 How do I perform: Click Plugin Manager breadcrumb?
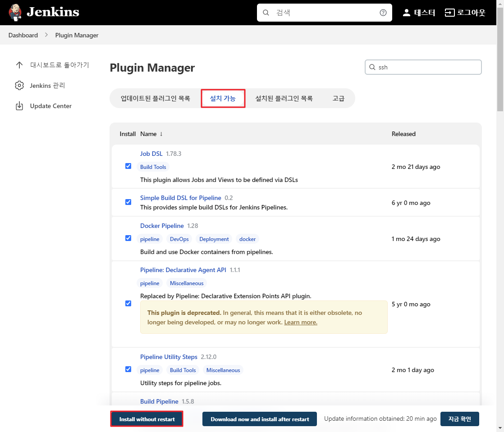point(77,35)
